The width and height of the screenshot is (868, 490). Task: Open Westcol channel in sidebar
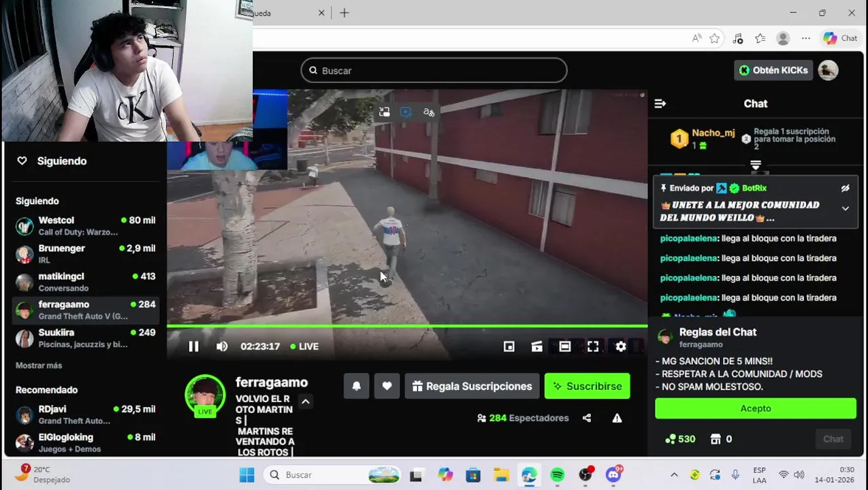(x=86, y=226)
